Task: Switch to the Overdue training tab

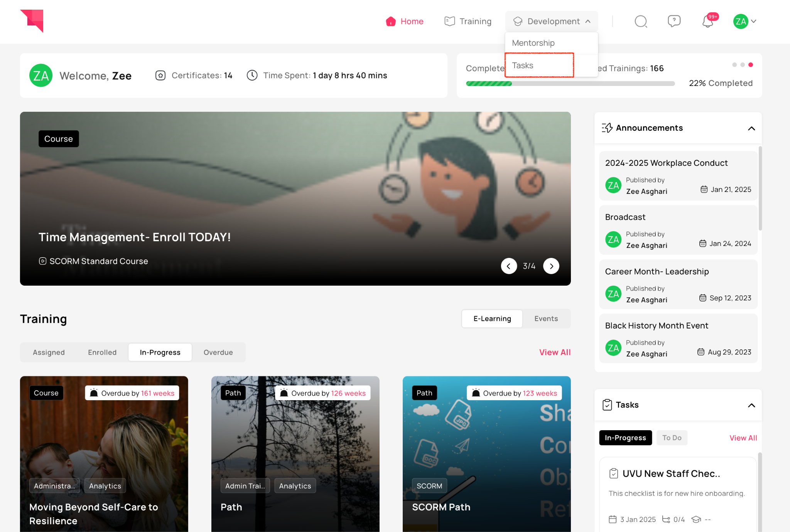Action: (x=218, y=352)
